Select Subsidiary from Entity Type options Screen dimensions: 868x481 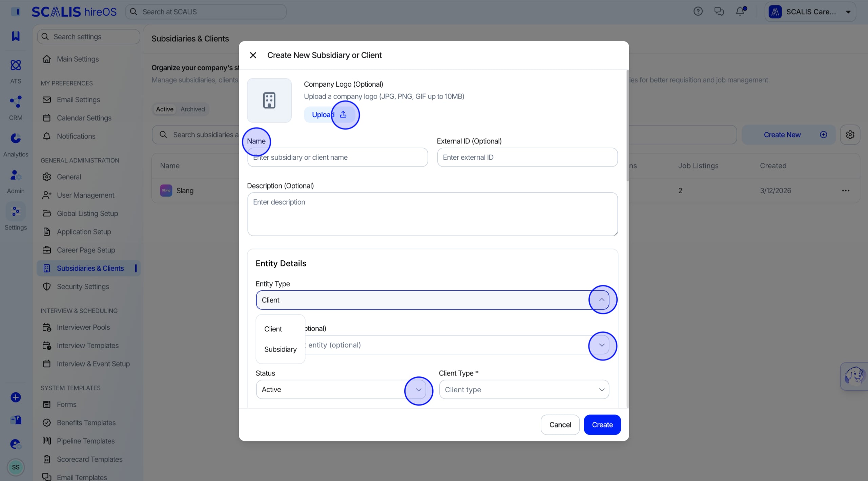(280, 349)
